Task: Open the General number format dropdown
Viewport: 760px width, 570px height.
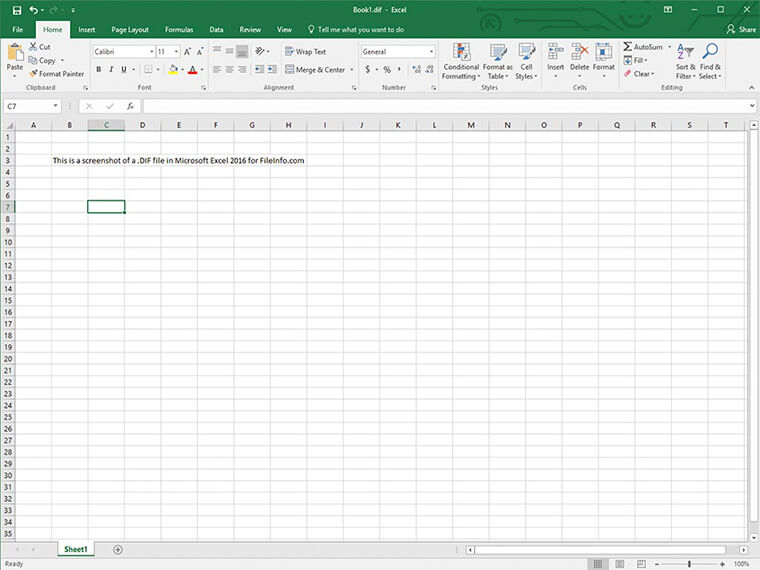Action: 431,51
